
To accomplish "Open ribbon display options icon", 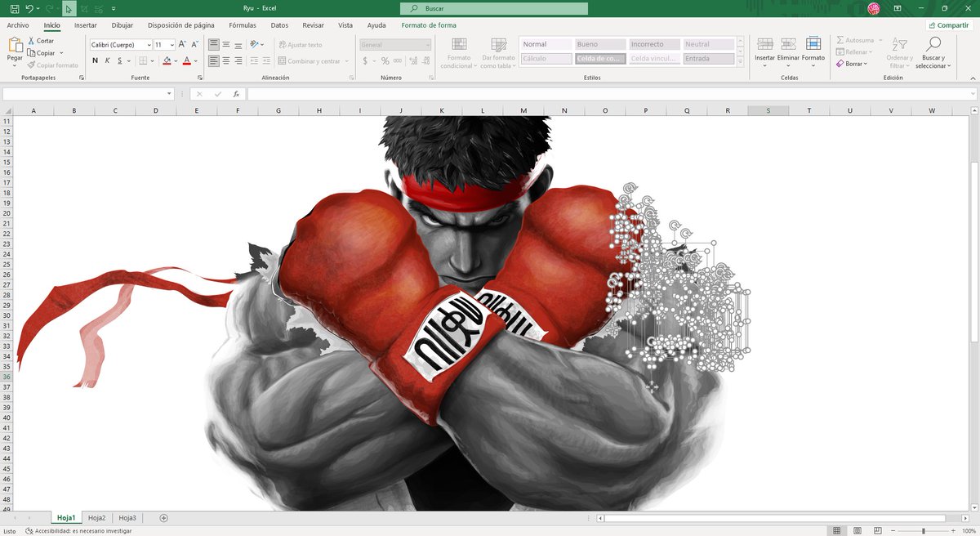I will pyautogui.click(x=898, y=8).
